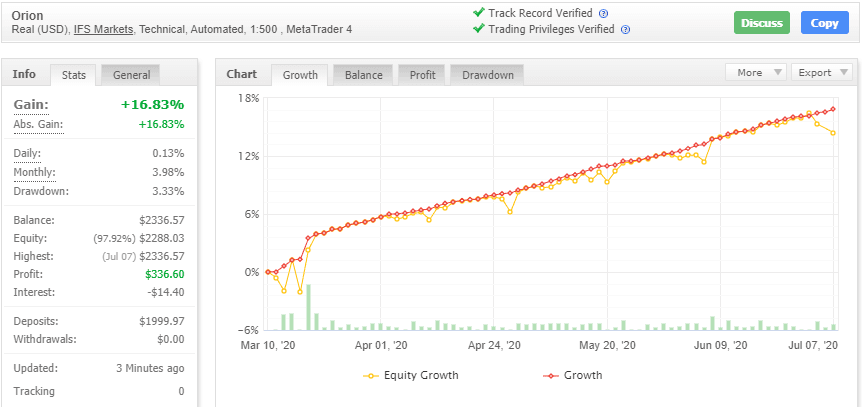Screen dimensions: 862x407
Task: Switch to the Balance chart tab
Action: coord(363,75)
